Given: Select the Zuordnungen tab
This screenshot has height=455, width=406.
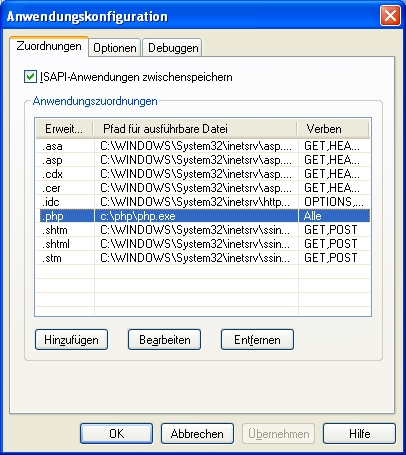Looking at the screenshot, I should [49, 46].
